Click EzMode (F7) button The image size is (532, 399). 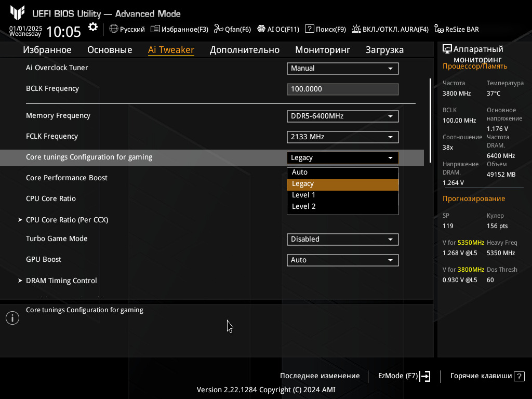(x=404, y=376)
